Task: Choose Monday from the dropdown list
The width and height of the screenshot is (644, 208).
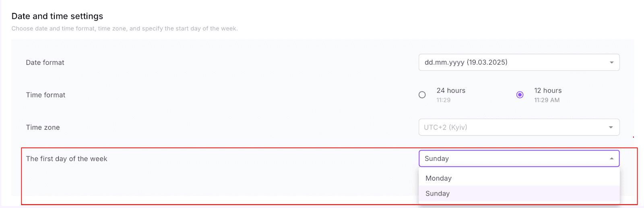Action: click(438, 178)
